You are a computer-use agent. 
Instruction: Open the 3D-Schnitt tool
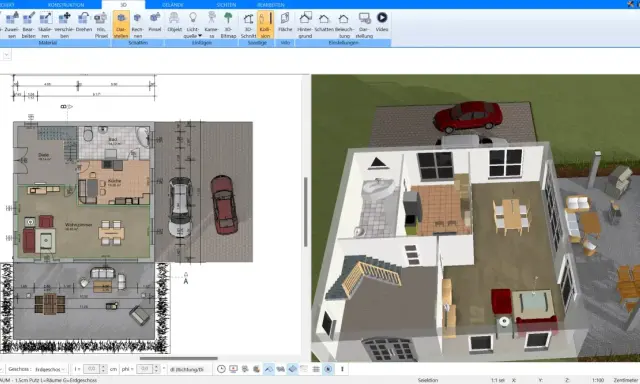point(248,25)
